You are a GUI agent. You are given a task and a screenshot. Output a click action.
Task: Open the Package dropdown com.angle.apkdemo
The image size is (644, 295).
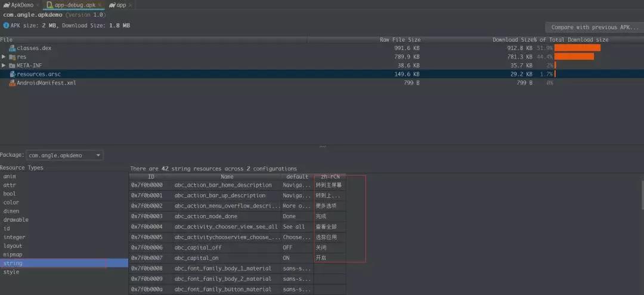click(x=65, y=156)
